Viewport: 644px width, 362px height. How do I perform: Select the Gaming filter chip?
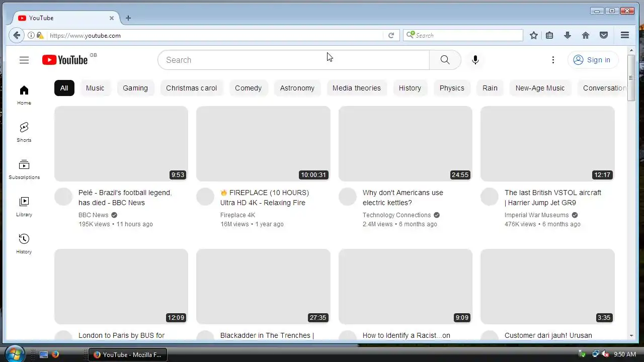pos(135,88)
